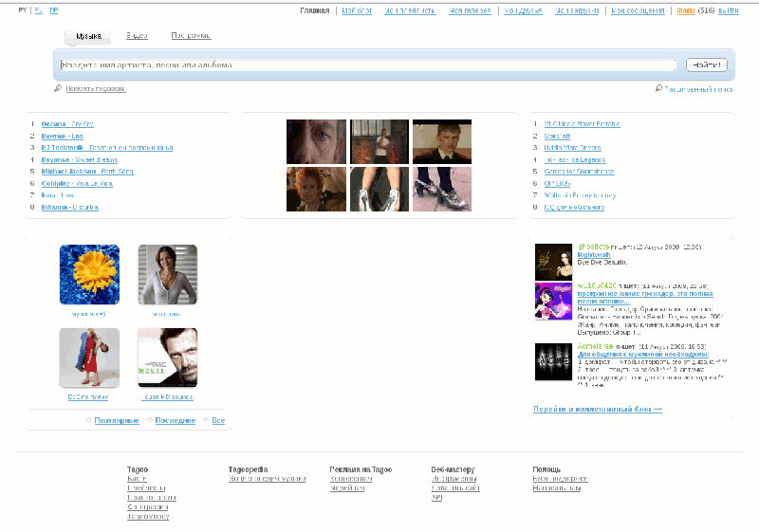Select the Музыка search tab

tap(88, 36)
